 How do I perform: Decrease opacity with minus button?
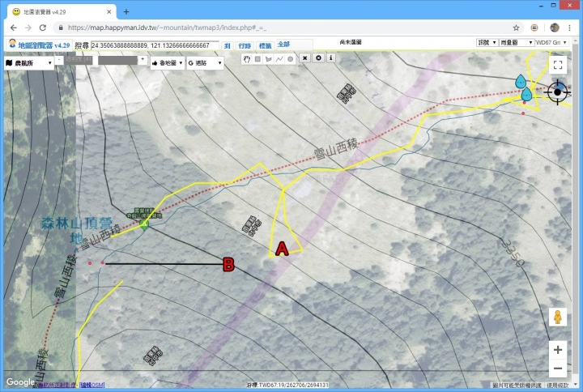click(x=59, y=59)
